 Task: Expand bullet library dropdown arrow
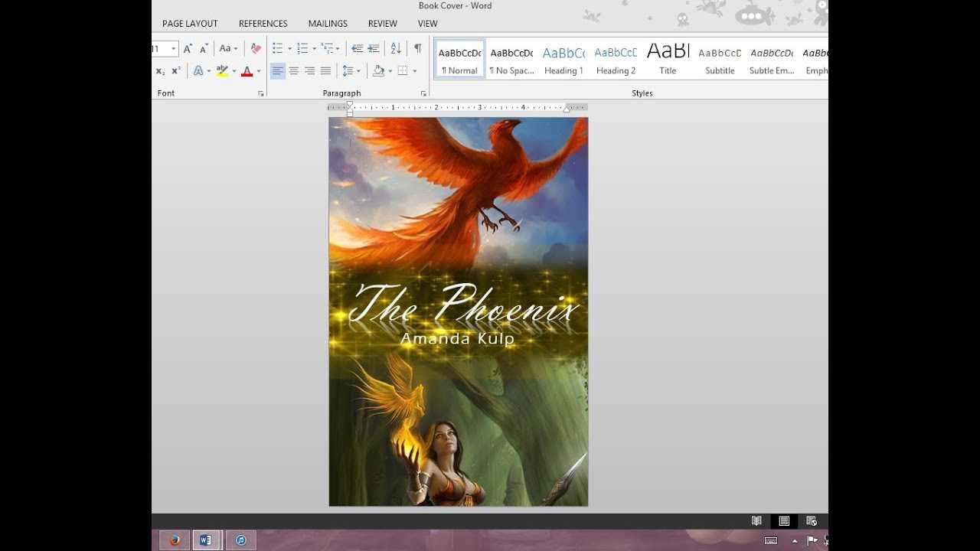[x=289, y=48]
